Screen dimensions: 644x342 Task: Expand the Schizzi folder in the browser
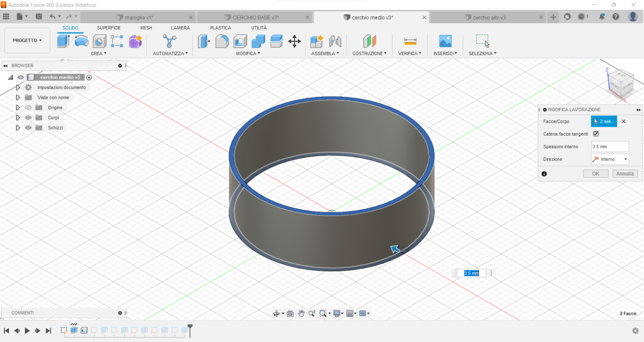pos(17,128)
